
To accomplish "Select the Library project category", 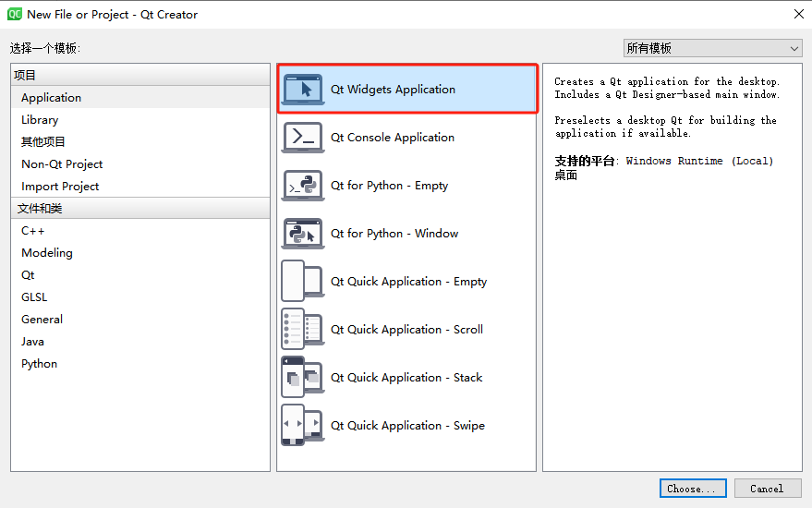I will [x=140, y=120].
